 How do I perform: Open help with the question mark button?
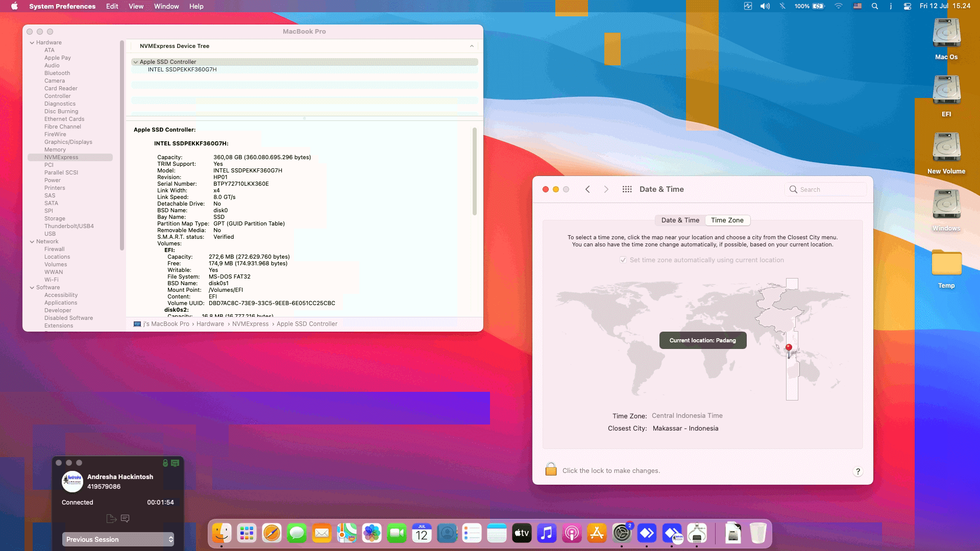(858, 471)
